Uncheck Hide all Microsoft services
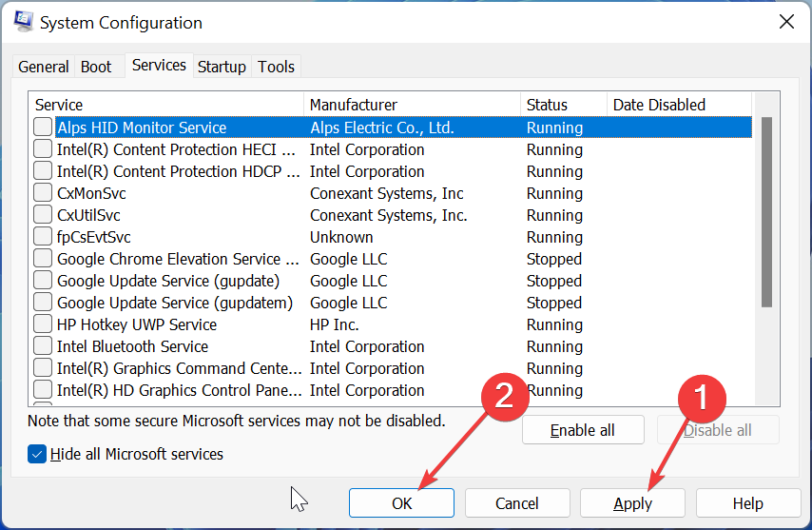This screenshot has width=812, height=530. coord(38,454)
